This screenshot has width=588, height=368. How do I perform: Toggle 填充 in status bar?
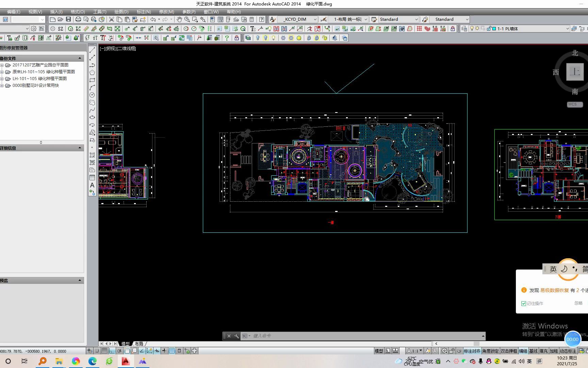click(x=544, y=351)
